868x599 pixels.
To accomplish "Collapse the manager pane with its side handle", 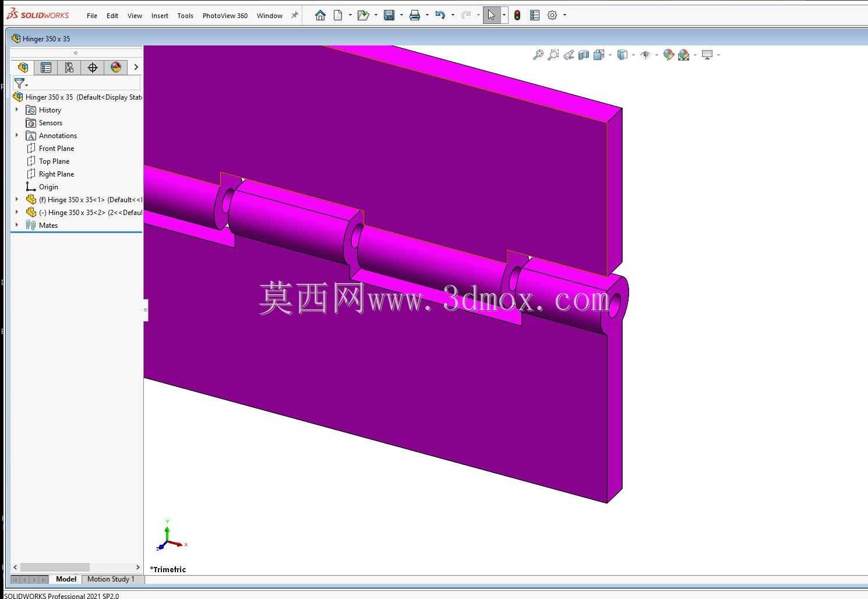I will point(146,310).
